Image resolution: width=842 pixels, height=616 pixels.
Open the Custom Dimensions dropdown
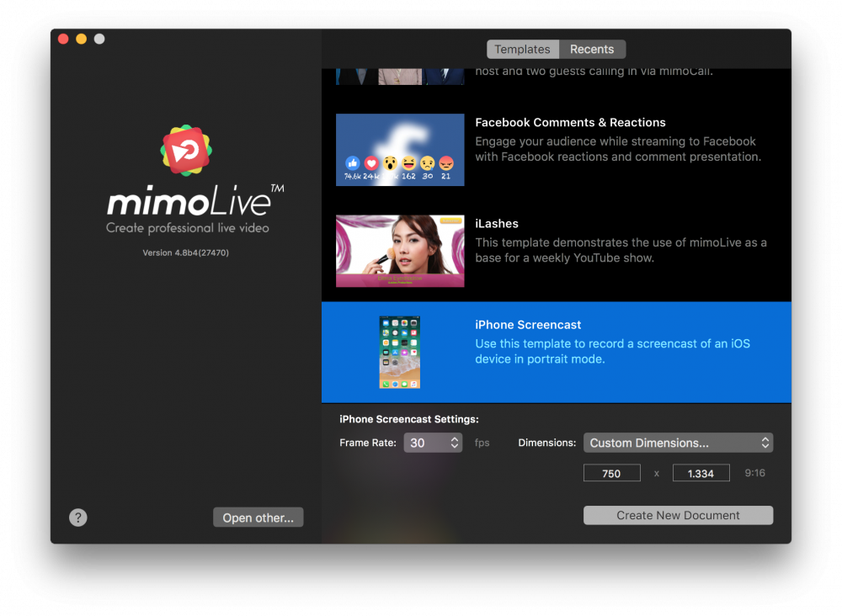pyautogui.click(x=678, y=443)
